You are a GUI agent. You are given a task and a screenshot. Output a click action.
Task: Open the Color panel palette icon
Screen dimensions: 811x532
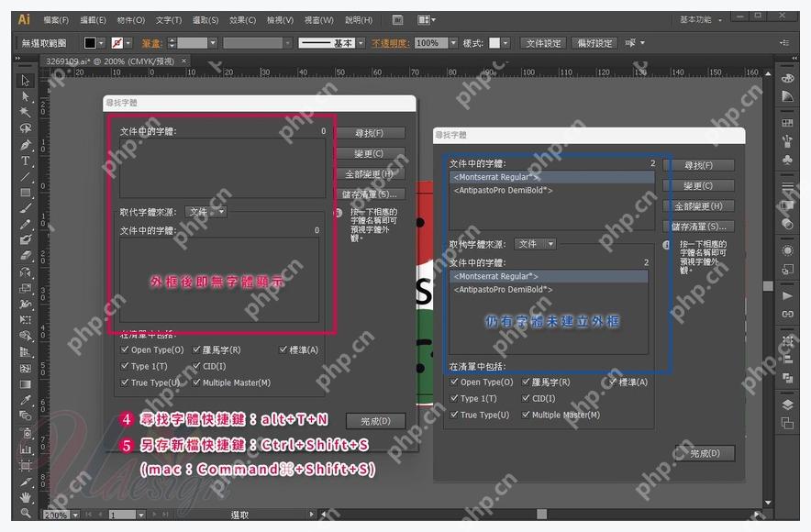click(787, 79)
